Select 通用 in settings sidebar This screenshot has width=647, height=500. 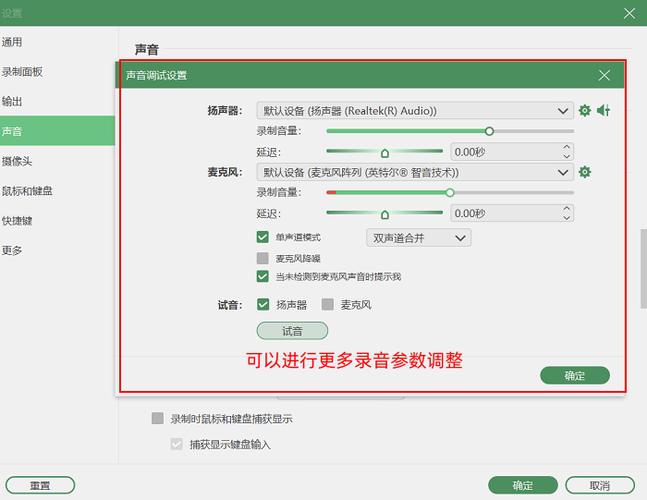pos(57,42)
